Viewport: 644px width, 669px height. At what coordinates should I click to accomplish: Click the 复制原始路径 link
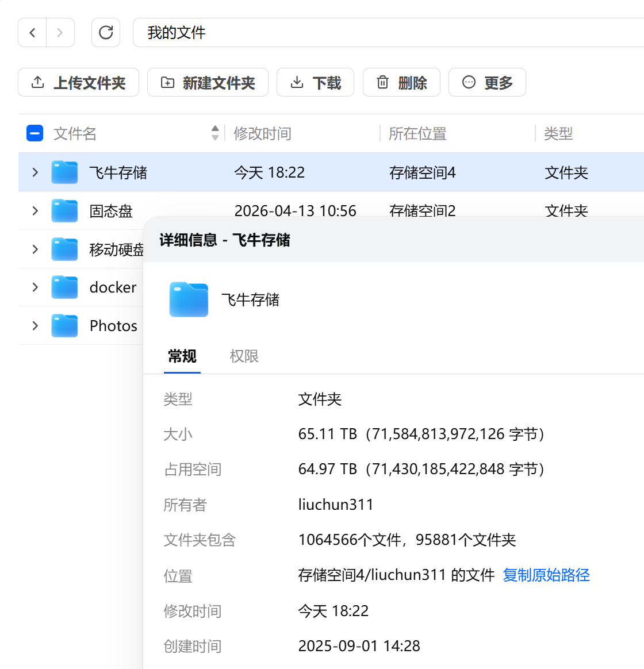[x=546, y=575]
